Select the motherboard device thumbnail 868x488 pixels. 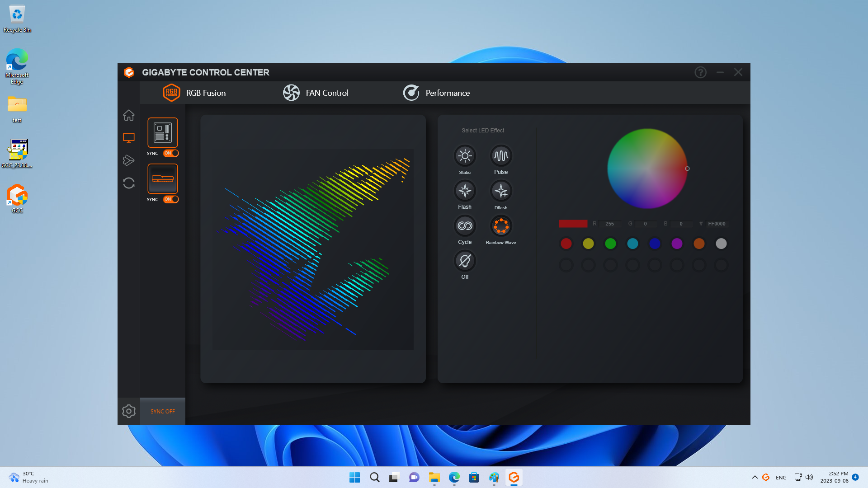click(x=163, y=132)
